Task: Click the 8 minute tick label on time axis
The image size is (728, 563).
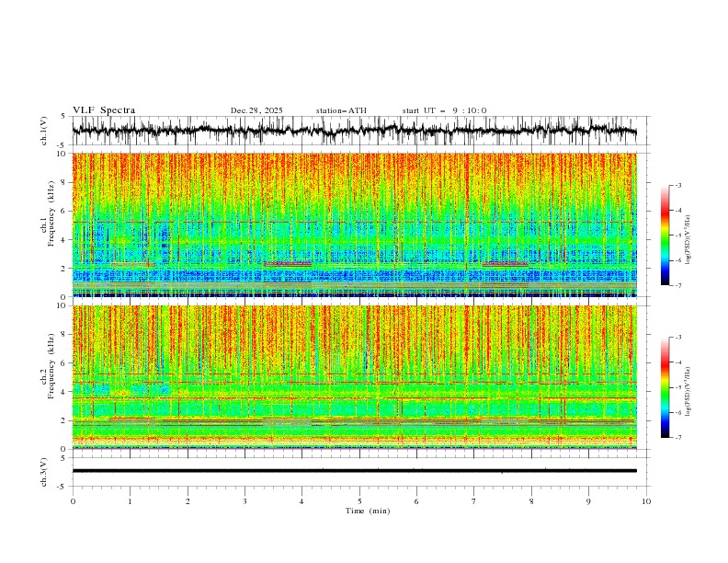Action: tap(531, 501)
